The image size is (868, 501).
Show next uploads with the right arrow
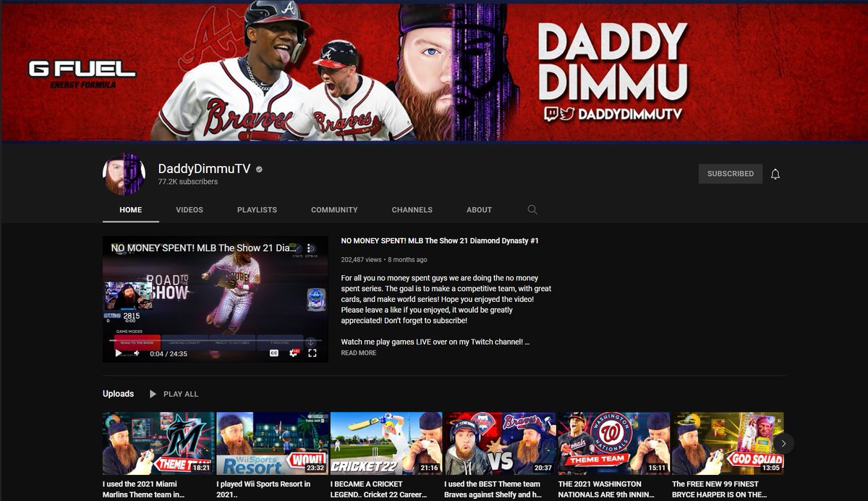(x=783, y=443)
